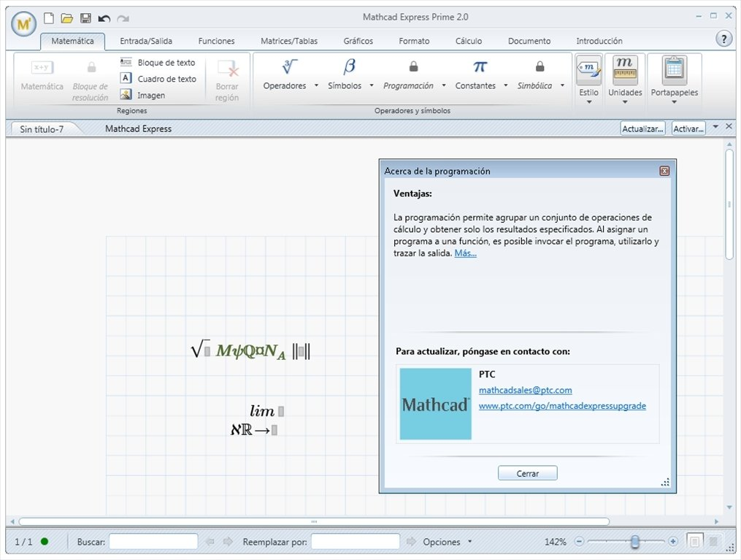
Task: Open the Portapapeles clipboard icon
Action: tap(674, 69)
